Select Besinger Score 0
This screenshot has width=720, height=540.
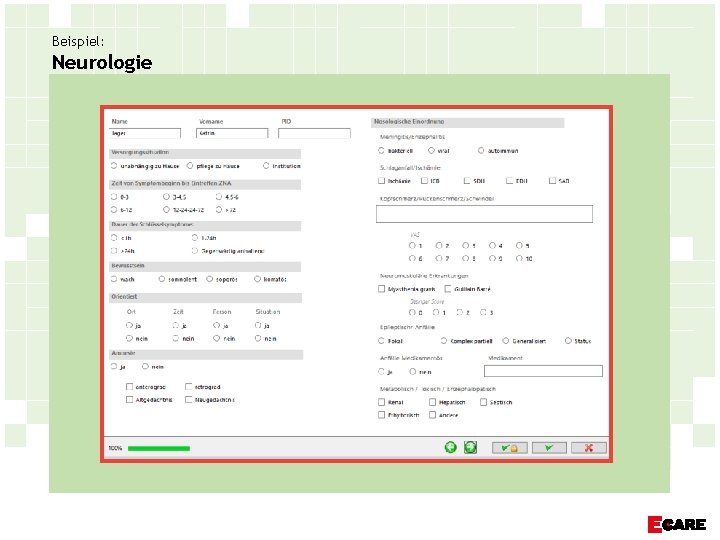(x=412, y=312)
